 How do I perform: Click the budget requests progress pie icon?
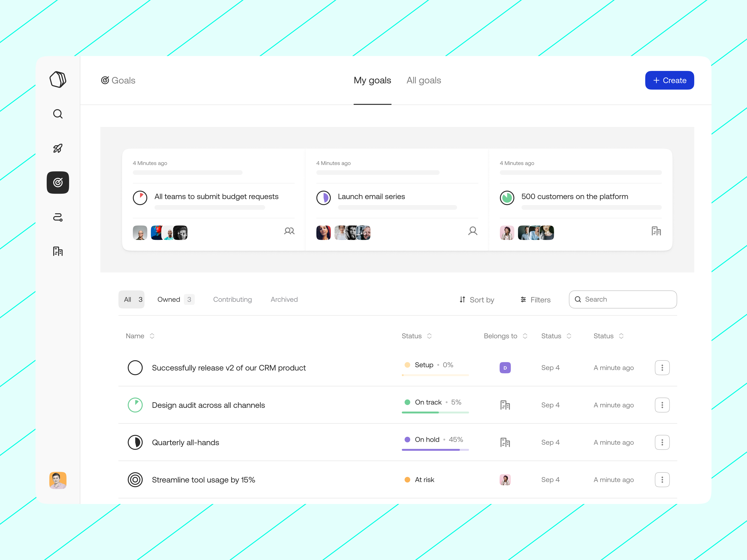tap(140, 198)
